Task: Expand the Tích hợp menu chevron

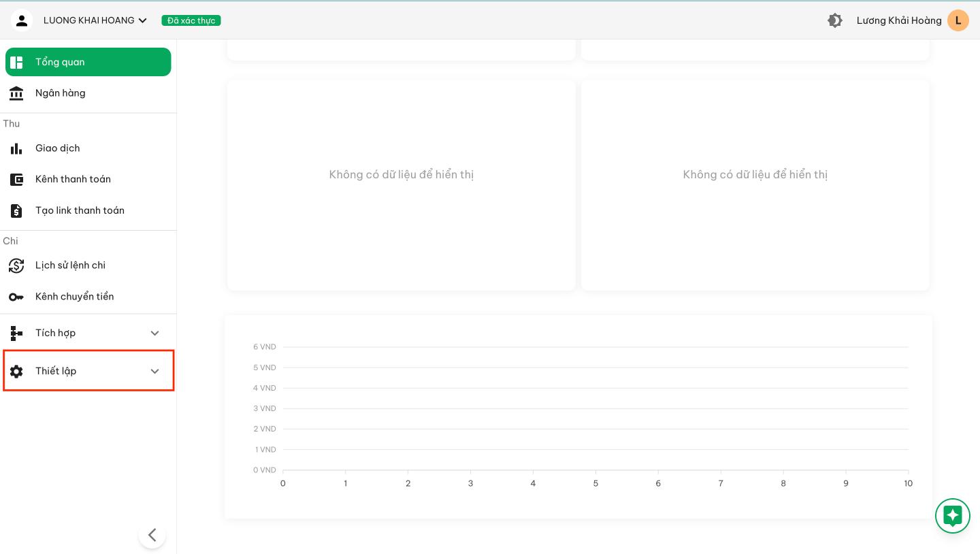Action: click(154, 333)
